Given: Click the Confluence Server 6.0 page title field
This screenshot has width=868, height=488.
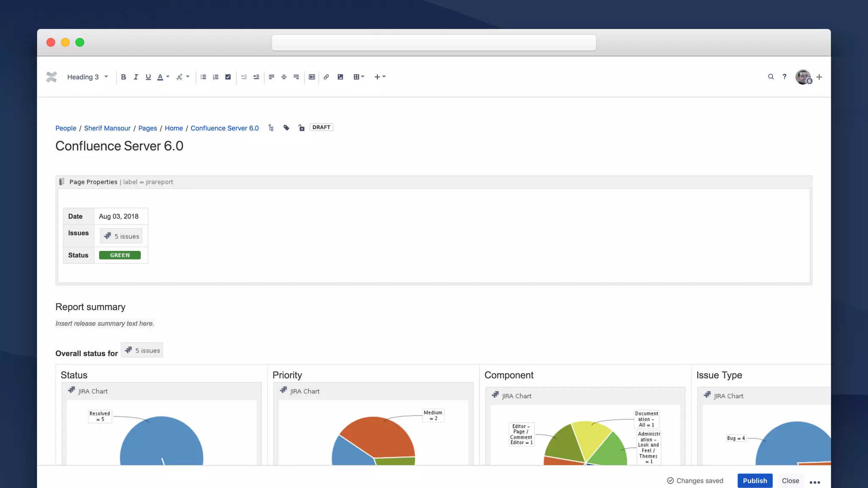Looking at the screenshot, I should tap(120, 146).
